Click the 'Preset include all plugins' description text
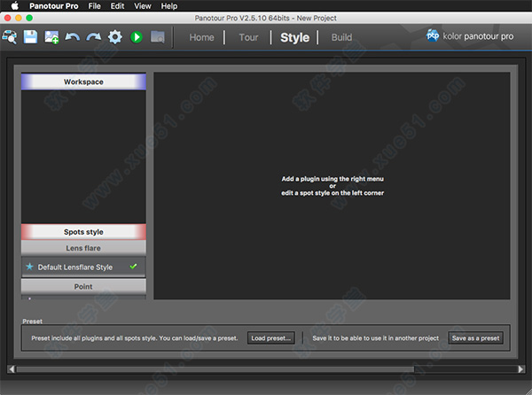Viewport: 532px width, 395px height. click(x=135, y=338)
